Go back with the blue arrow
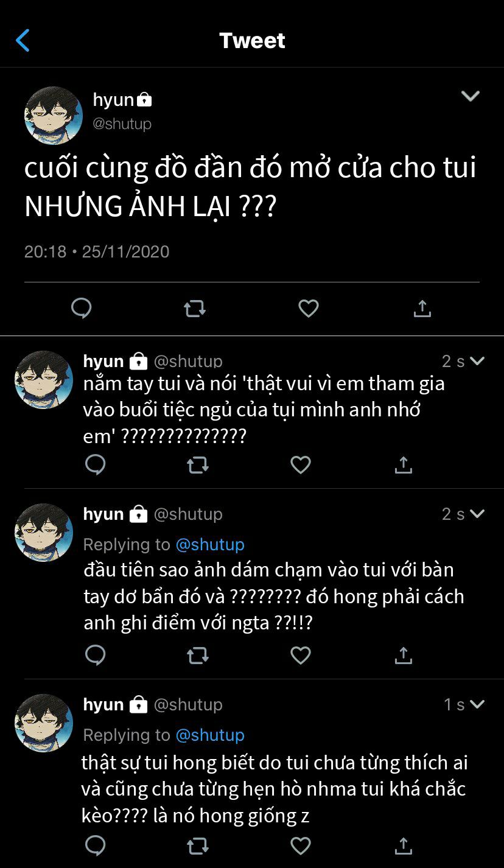Screen dimensions: 504x868 click(x=23, y=41)
